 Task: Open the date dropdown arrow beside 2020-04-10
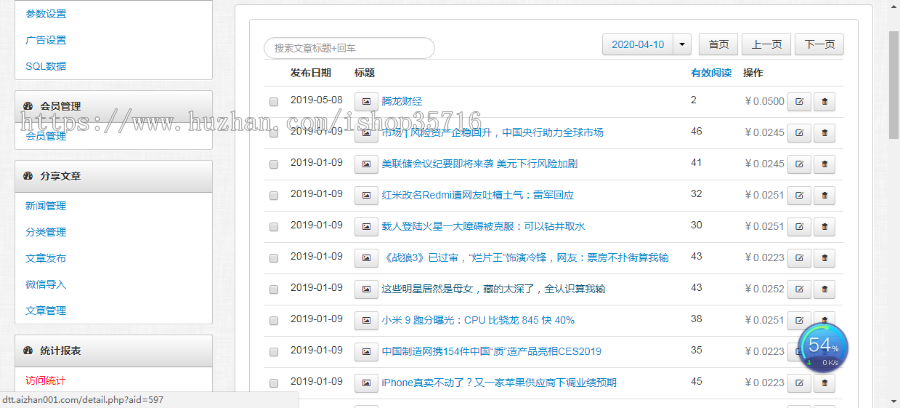click(x=682, y=45)
